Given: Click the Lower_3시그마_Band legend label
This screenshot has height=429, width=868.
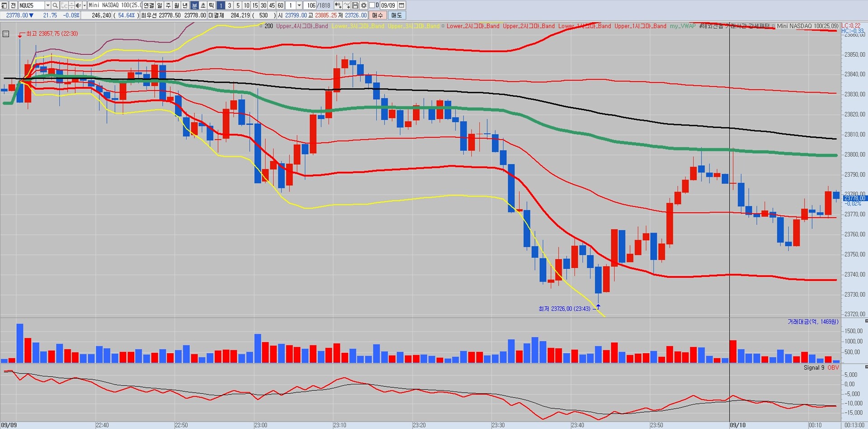Looking at the screenshot, I should coord(358,26).
